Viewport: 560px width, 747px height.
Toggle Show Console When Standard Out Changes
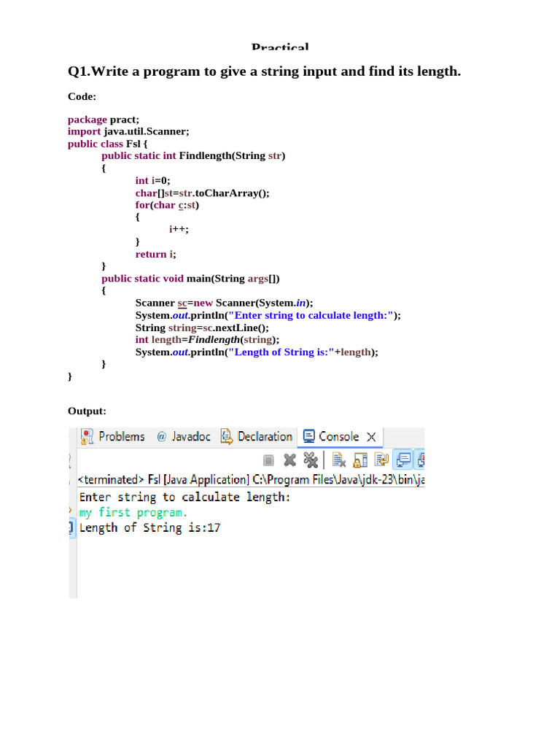point(402,460)
